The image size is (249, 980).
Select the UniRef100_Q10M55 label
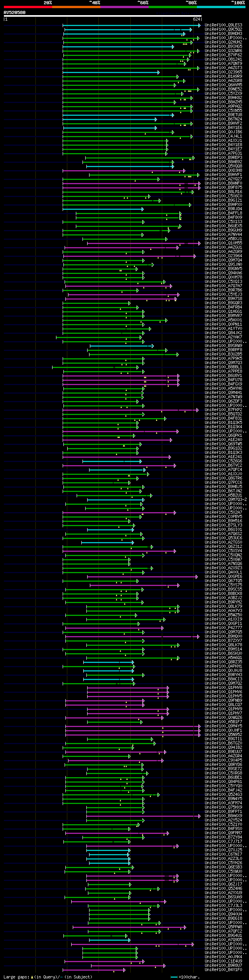pos(223,243)
